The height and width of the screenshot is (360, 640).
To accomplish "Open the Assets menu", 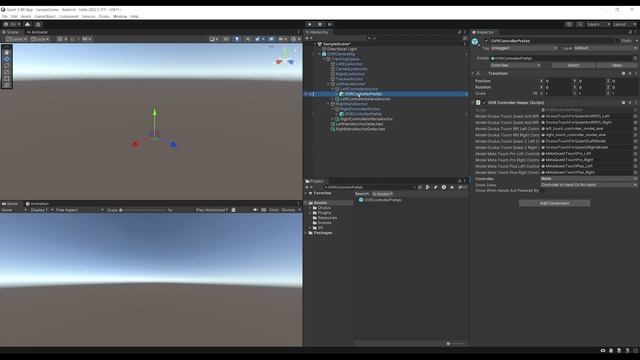I will (x=26, y=16).
